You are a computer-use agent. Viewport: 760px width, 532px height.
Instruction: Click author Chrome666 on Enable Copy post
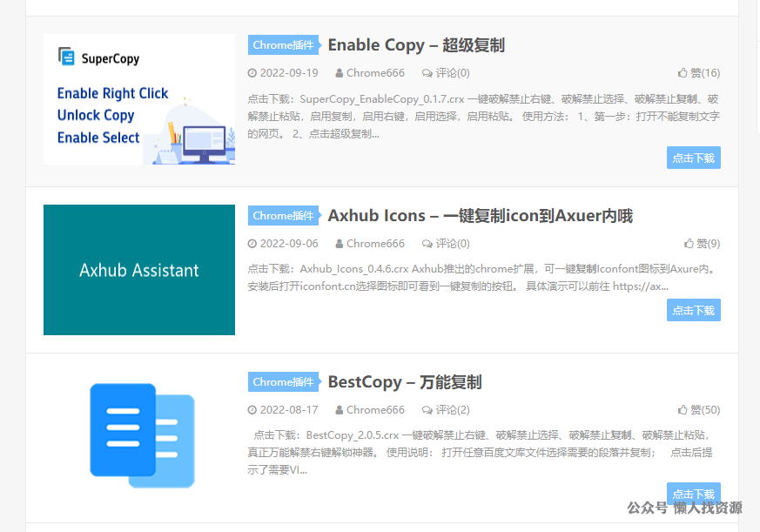point(375,73)
